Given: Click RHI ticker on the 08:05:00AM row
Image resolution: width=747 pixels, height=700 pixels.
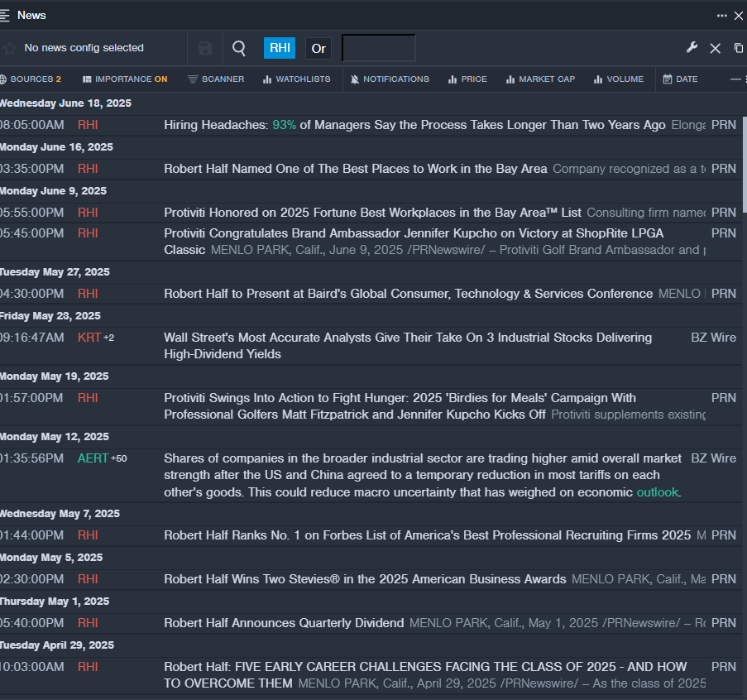Looking at the screenshot, I should point(88,125).
